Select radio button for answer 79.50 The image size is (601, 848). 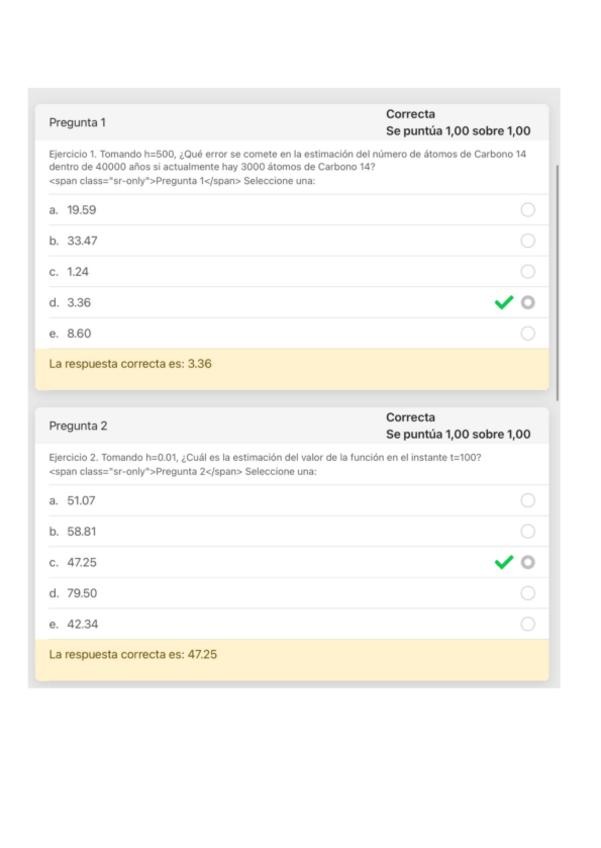click(x=528, y=593)
